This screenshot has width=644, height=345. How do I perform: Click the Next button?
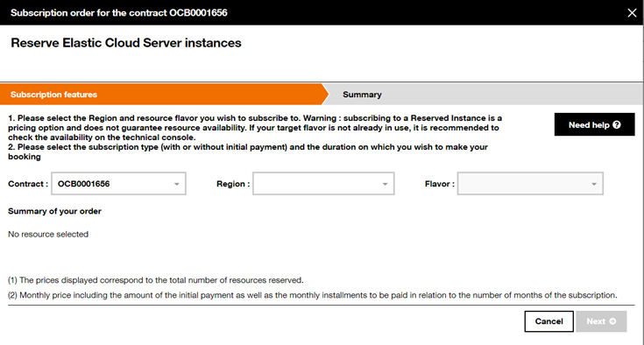[601, 321]
